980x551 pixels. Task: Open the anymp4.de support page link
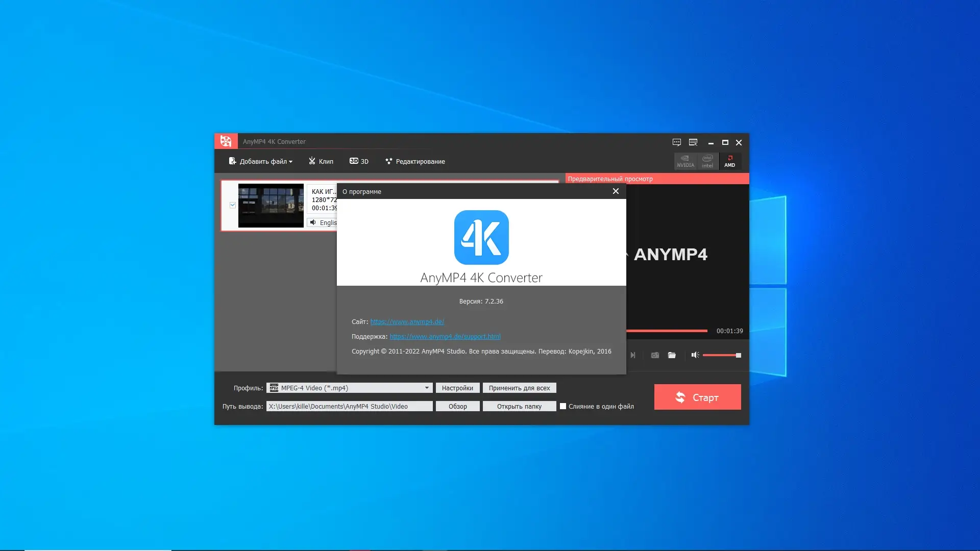click(445, 337)
